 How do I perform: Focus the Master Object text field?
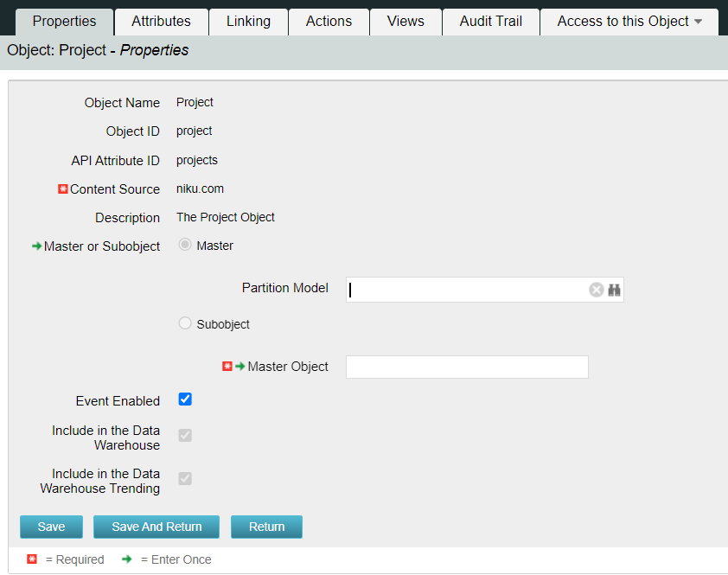click(x=467, y=367)
